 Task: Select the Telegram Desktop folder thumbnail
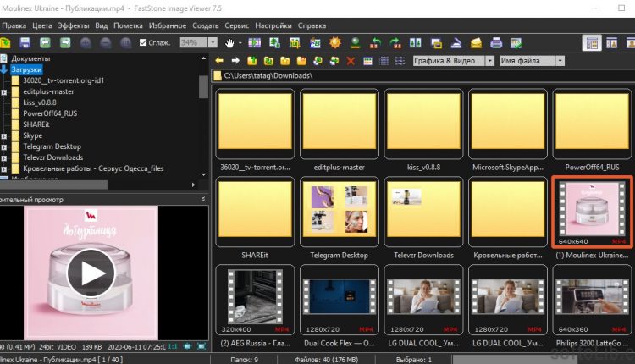(x=339, y=212)
